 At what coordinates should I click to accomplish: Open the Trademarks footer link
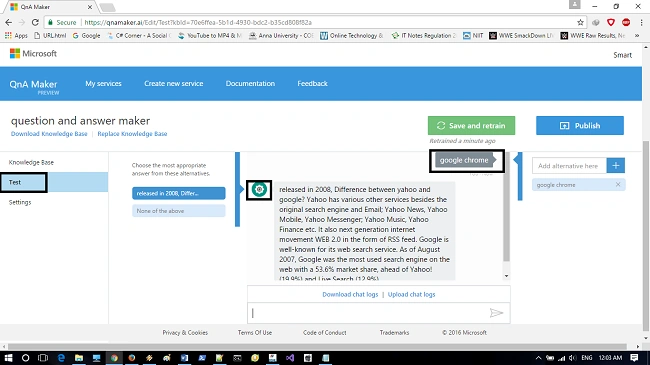click(x=394, y=333)
